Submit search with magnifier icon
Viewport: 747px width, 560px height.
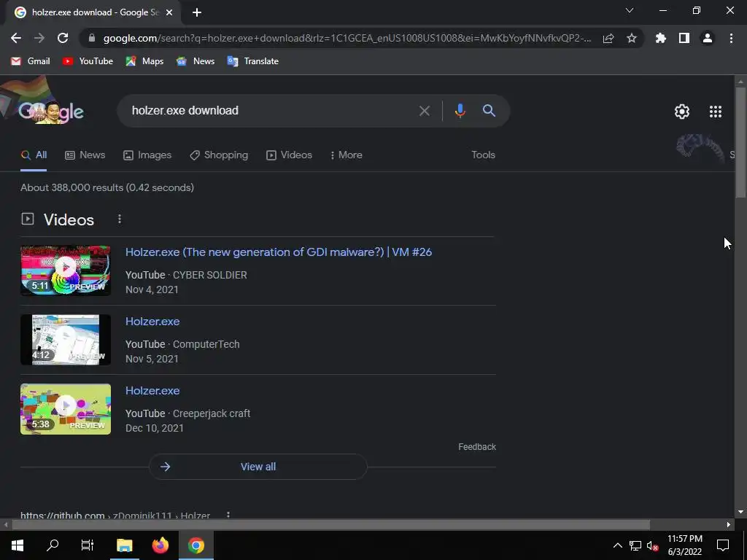[x=489, y=111]
